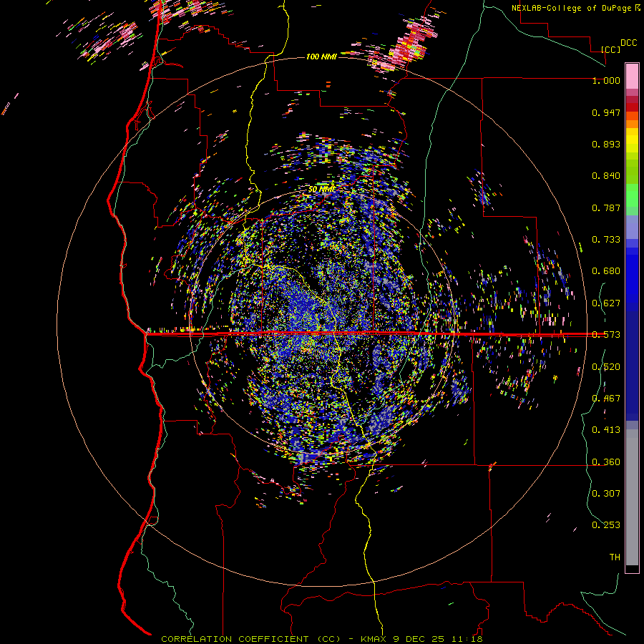Click the 1.000 colorbar value
The image size is (644, 644).
click(606, 80)
